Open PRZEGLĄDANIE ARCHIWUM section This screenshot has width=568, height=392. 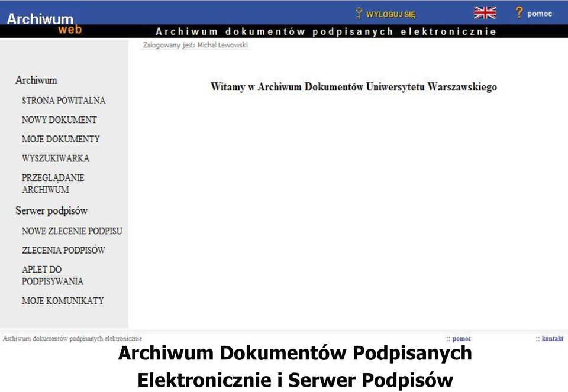click(x=53, y=183)
